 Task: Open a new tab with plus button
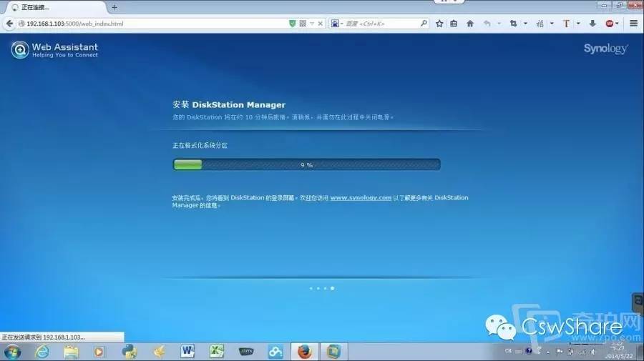point(114,7)
